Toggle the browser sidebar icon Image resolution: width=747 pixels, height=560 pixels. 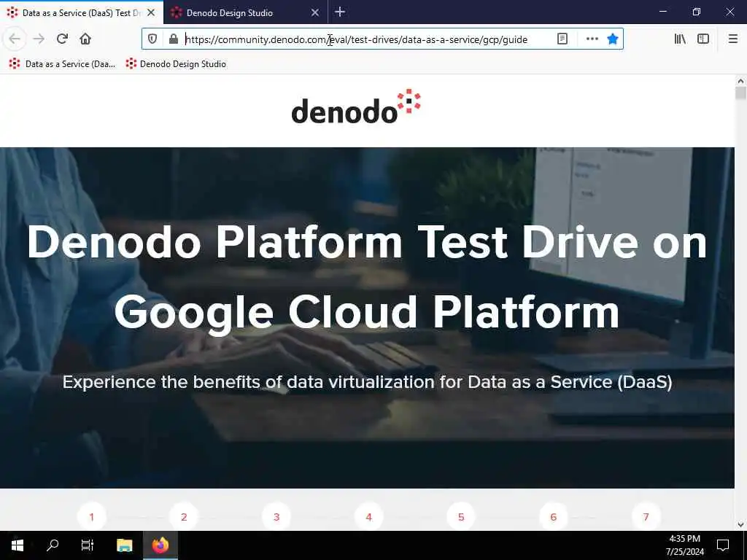point(703,39)
